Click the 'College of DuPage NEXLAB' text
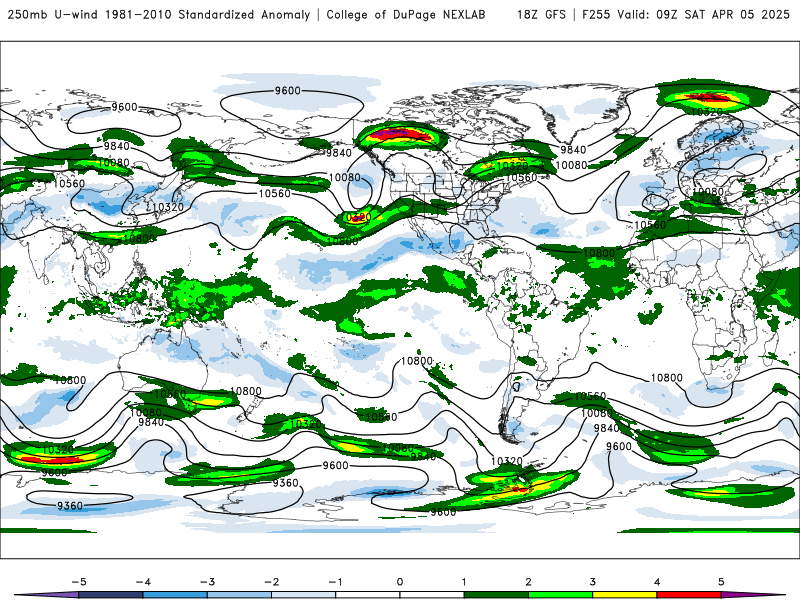 pyautogui.click(x=406, y=14)
